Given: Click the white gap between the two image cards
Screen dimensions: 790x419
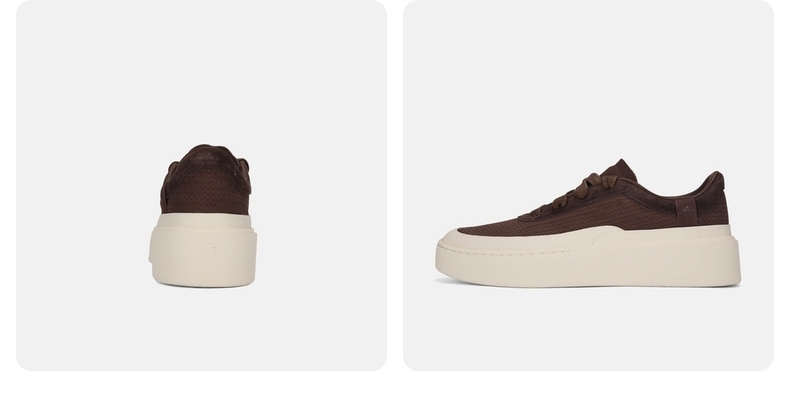Looking at the screenshot, I should pyautogui.click(x=395, y=185).
